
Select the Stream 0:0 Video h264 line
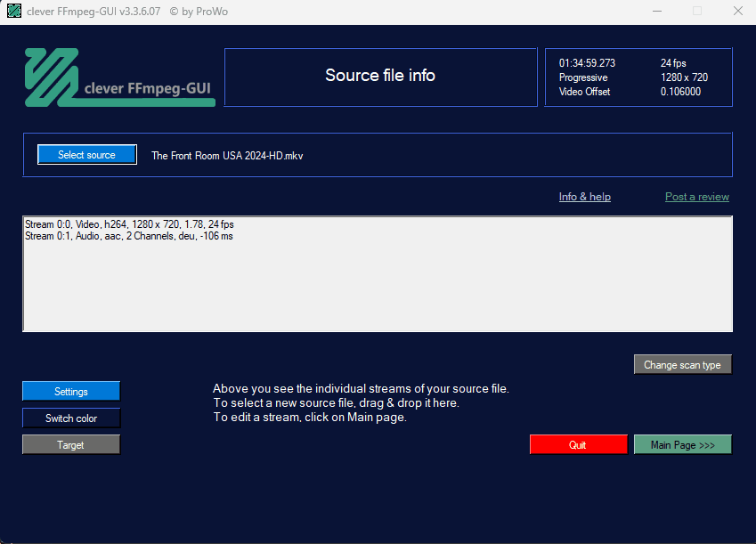(x=129, y=224)
